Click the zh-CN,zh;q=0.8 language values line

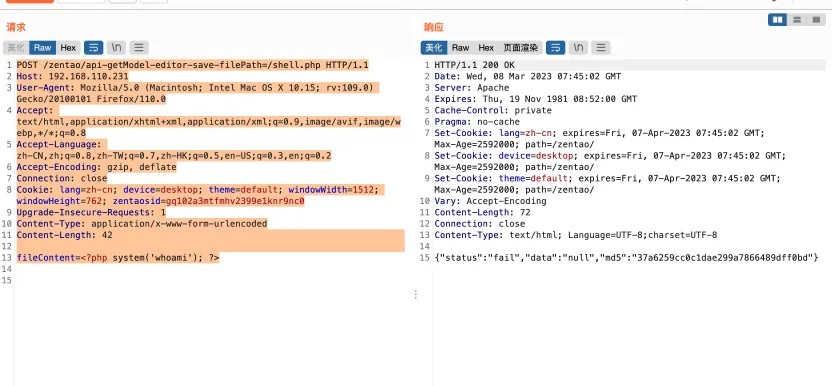(x=174, y=156)
